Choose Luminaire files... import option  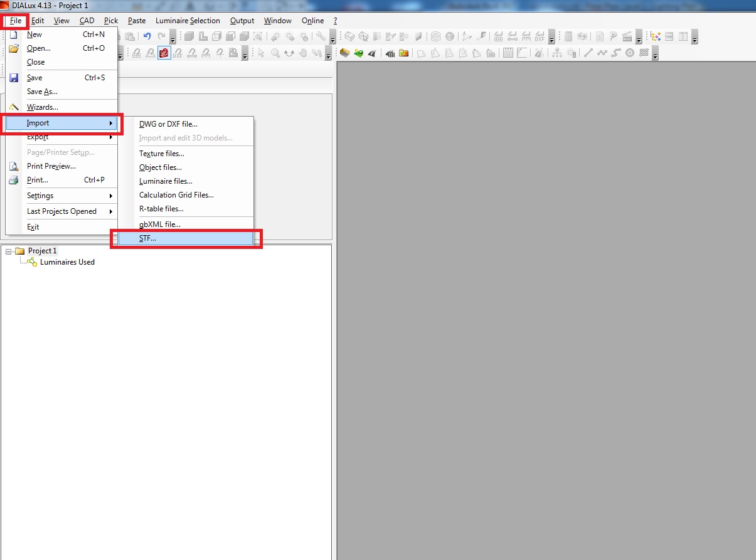[186, 181]
